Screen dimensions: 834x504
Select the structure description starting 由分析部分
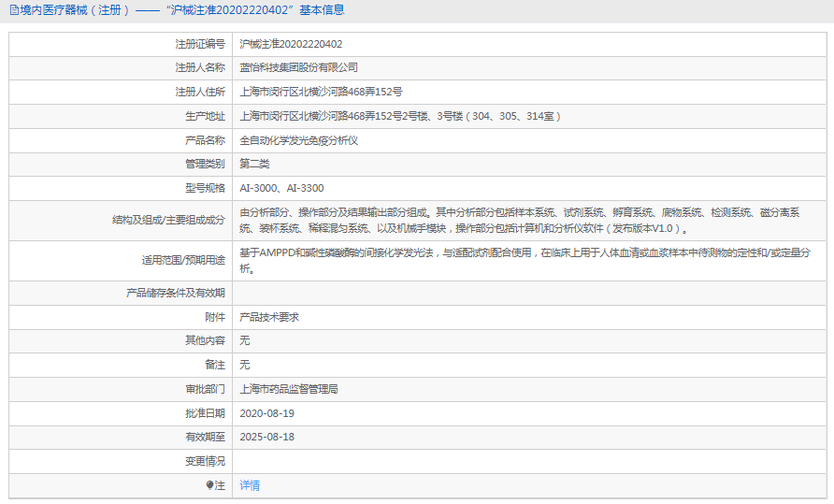click(520, 221)
